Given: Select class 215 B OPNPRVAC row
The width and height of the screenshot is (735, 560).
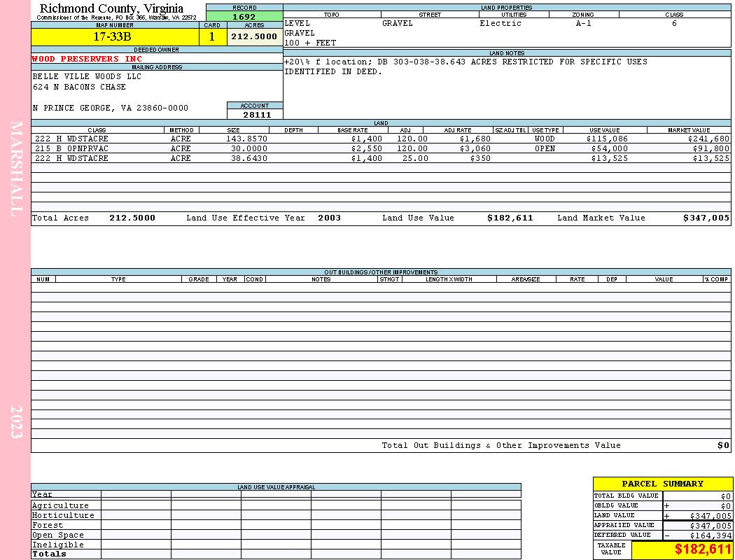Looking at the screenshot, I should click(381, 148).
